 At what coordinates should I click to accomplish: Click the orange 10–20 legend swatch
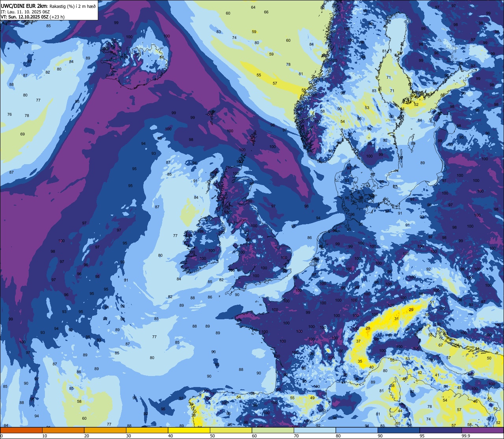pyautogui.click(x=63, y=430)
